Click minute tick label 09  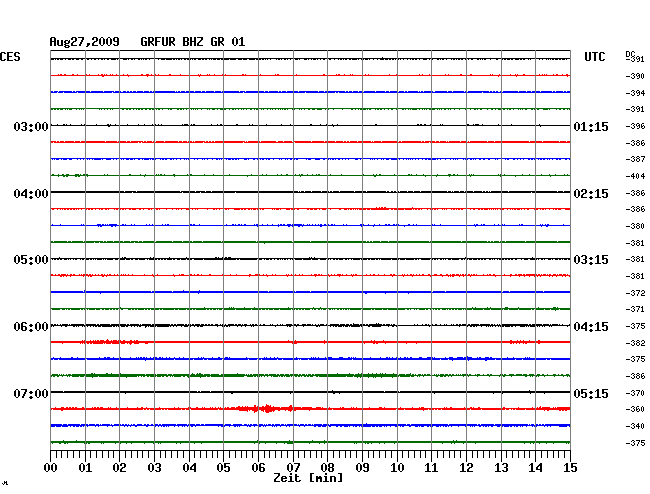362,468
